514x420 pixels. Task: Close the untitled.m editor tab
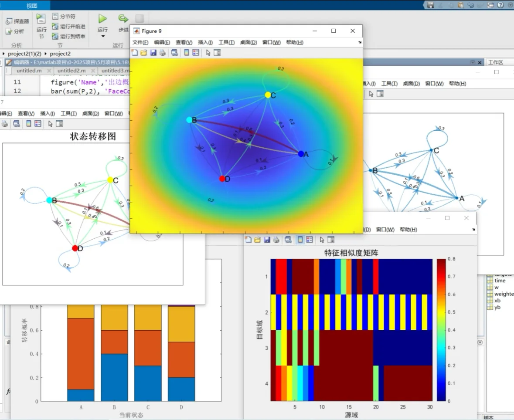coord(49,71)
